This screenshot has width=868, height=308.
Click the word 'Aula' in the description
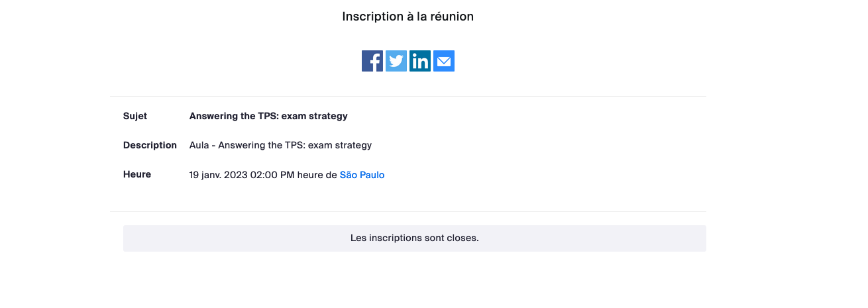click(199, 145)
